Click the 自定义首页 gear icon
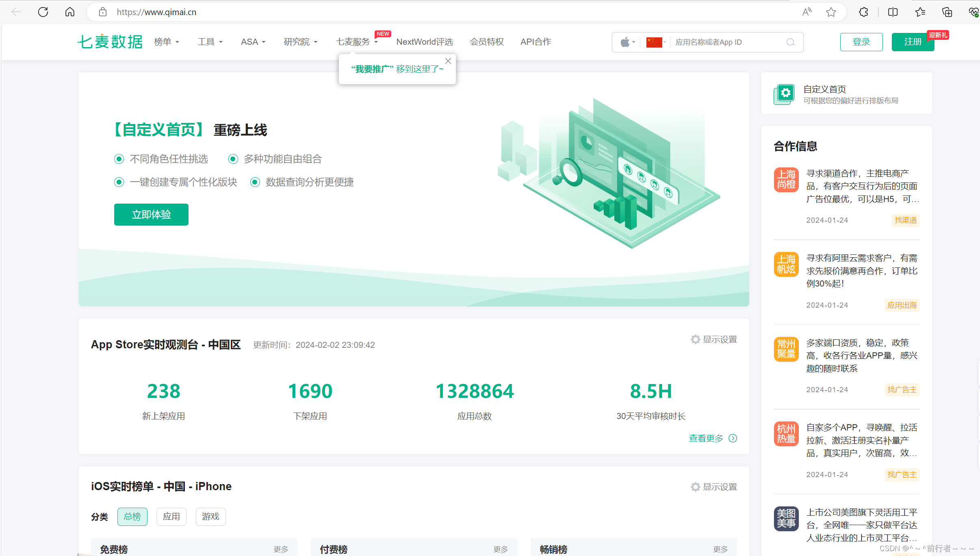The width and height of the screenshot is (980, 556). pos(784,94)
